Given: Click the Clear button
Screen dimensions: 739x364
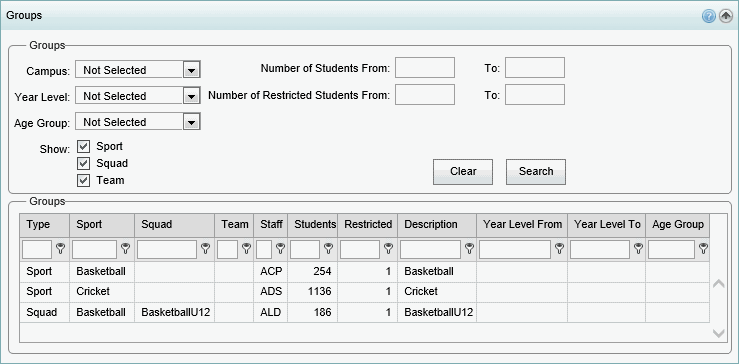Looking at the screenshot, I should [463, 172].
